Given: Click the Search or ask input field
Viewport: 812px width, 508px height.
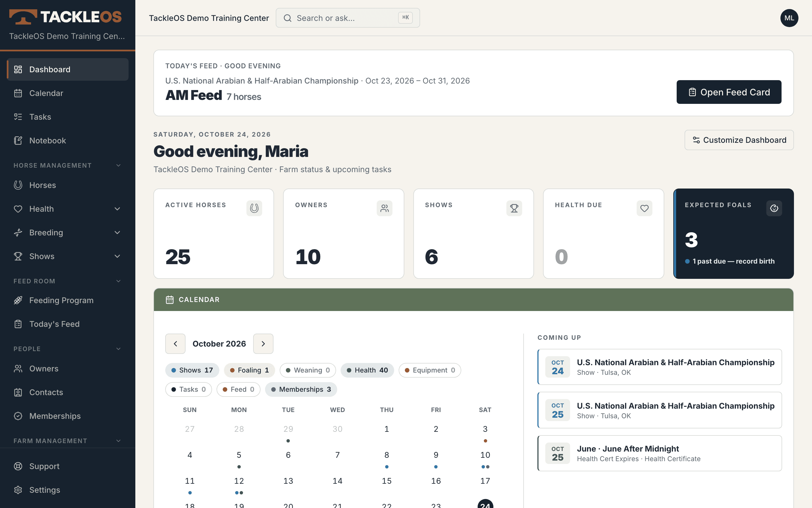Looking at the screenshot, I should point(348,18).
